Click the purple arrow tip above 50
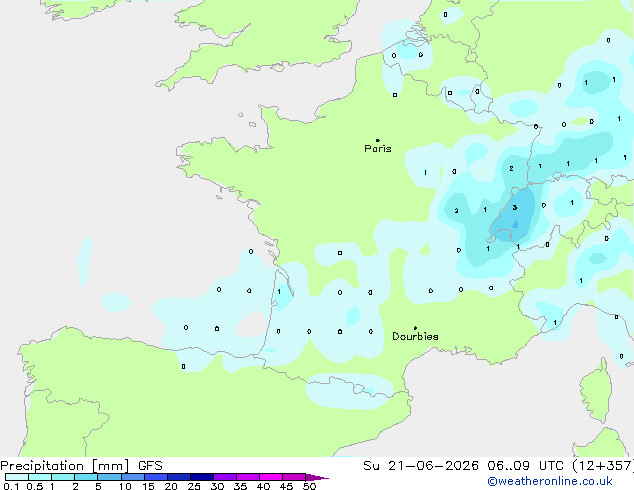634x490 pixels. pyautogui.click(x=317, y=477)
